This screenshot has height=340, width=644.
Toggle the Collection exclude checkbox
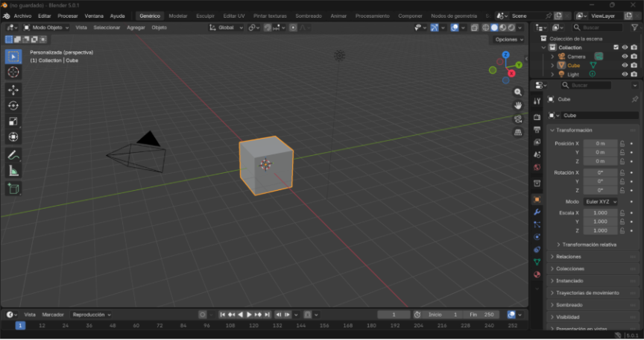click(616, 47)
